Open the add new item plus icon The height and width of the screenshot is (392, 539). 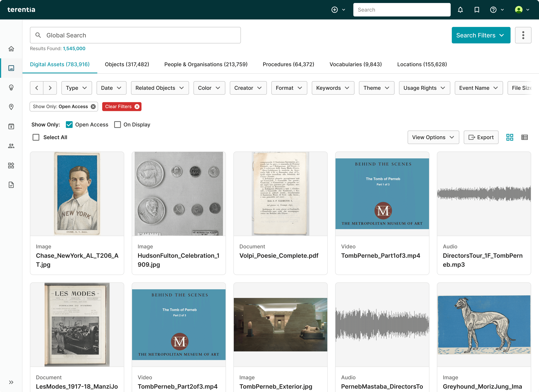coord(335,10)
